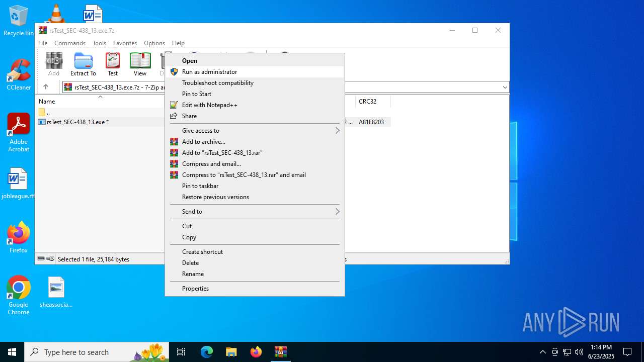
Task: Choose Properties from context menu
Action: tap(195, 289)
